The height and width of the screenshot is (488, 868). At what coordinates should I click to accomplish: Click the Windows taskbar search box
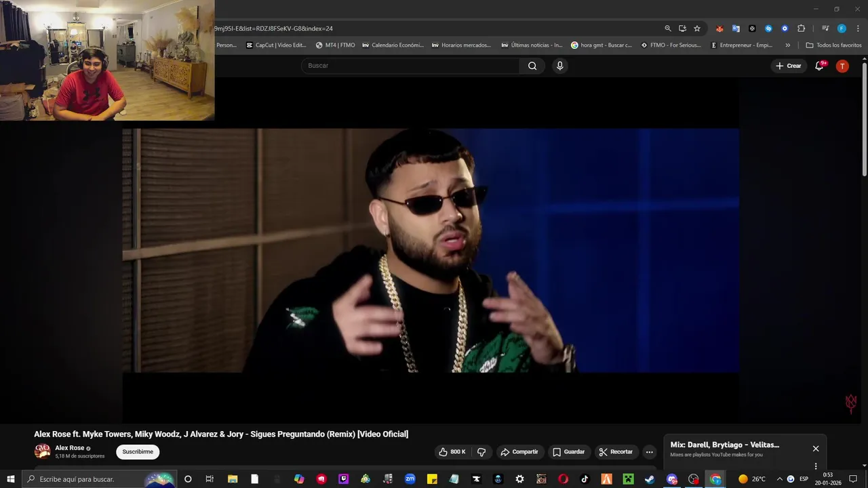pos(100,479)
